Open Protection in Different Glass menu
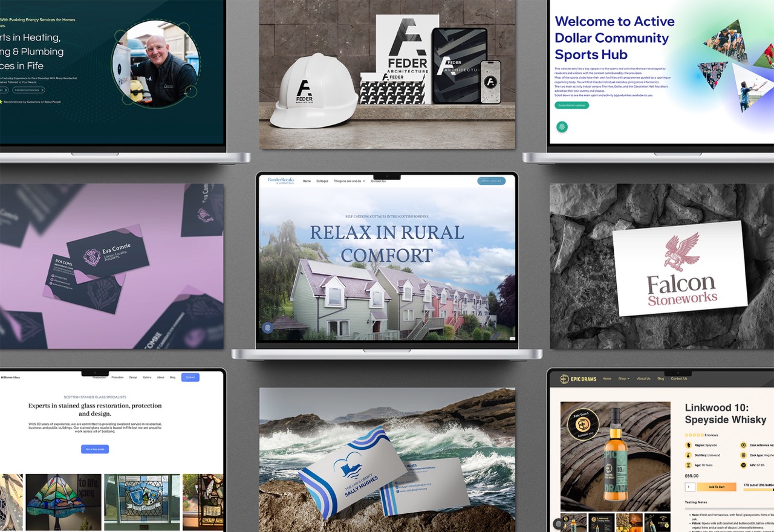This screenshot has height=532, width=774. point(117,377)
